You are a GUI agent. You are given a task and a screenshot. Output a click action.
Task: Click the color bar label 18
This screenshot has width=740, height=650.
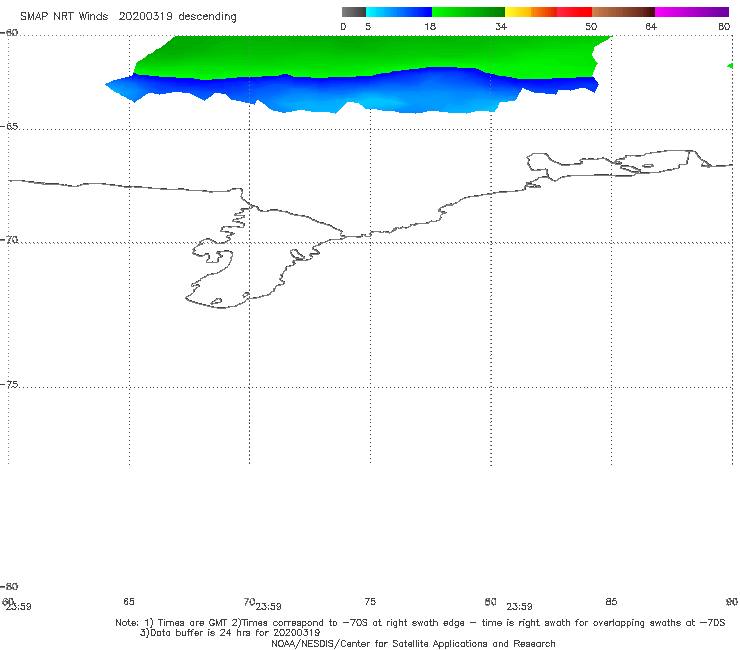[430, 26]
